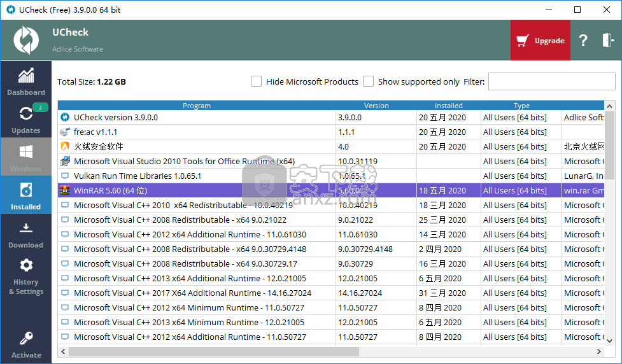
Task: Click the exit door icon
Action: point(608,40)
